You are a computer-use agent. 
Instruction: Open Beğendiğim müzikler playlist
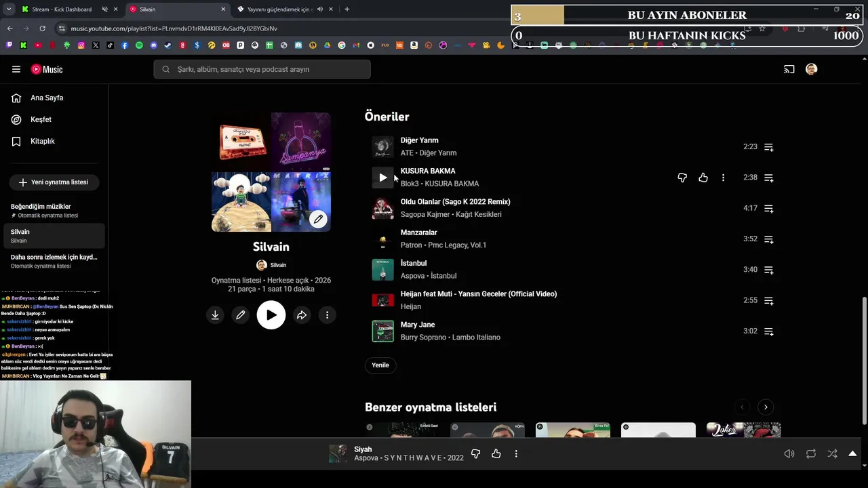[x=54, y=211]
